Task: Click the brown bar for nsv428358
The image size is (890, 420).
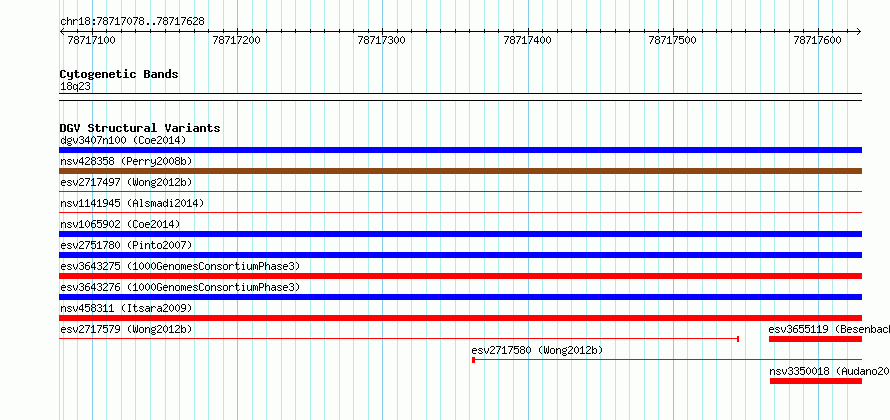Action: (x=460, y=171)
